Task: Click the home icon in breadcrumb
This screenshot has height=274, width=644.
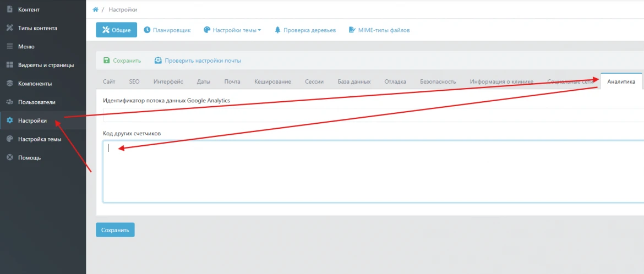Action: pyautogui.click(x=95, y=10)
